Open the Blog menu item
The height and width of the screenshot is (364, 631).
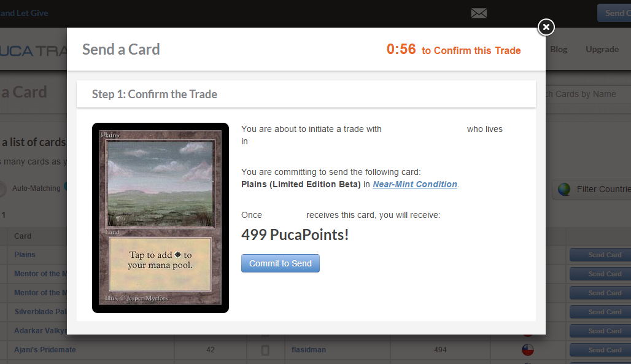(x=559, y=49)
